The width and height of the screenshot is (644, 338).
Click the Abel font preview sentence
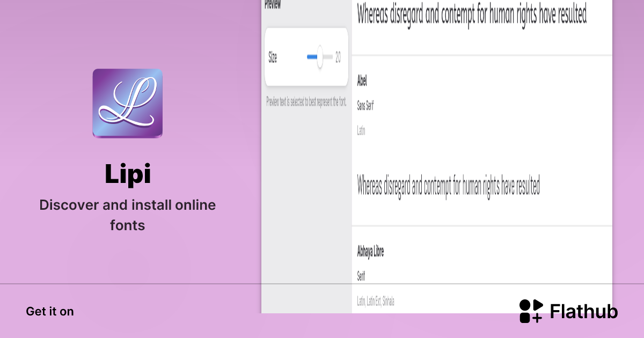[448, 186]
